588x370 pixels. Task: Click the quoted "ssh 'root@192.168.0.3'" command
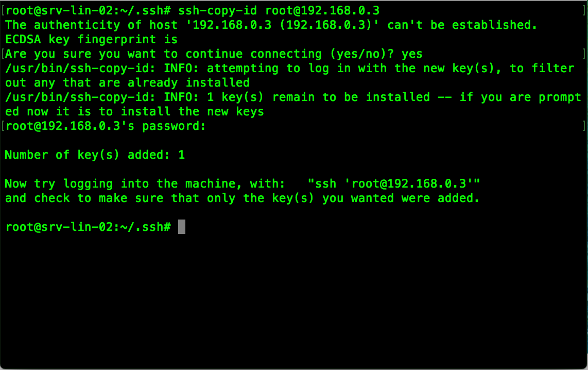tap(394, 183)
